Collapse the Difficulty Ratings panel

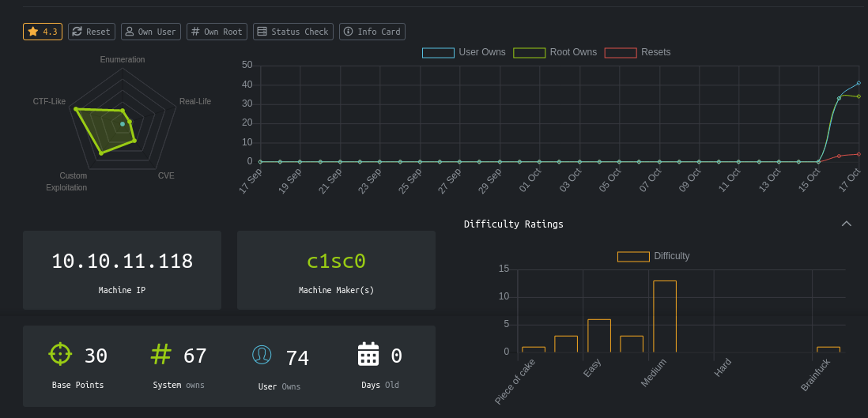coord(846,224)
